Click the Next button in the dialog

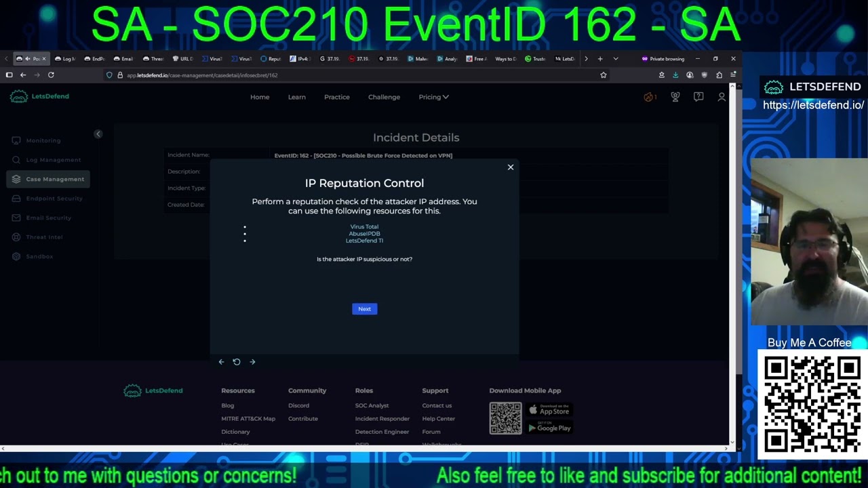pos(364,309)
